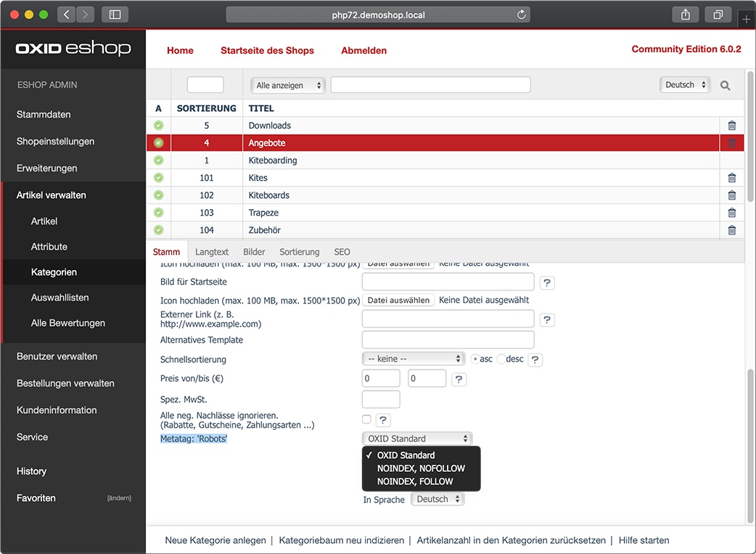Click Spez. MwSt. input field
Image resolution: width=756 pixels, height=554 pixels.
(381, 399)
